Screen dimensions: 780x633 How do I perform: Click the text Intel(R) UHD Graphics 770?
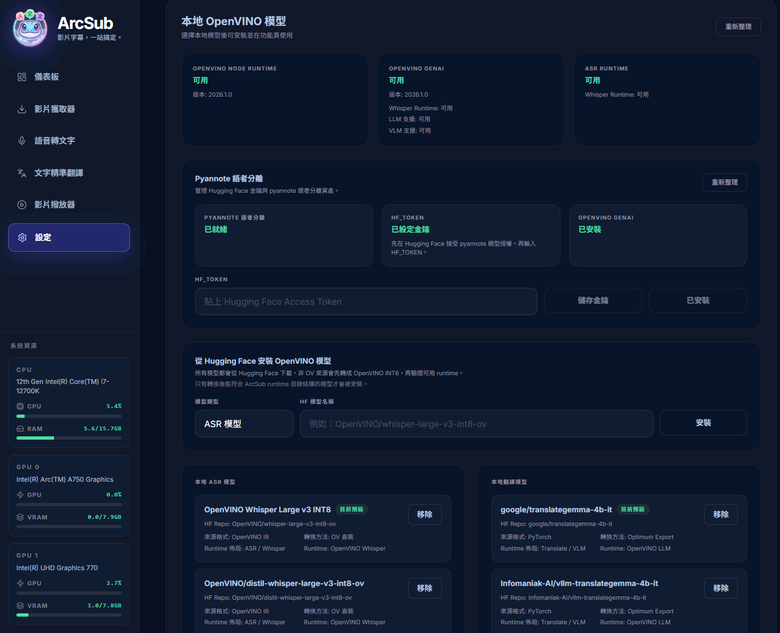click(57, 568)
